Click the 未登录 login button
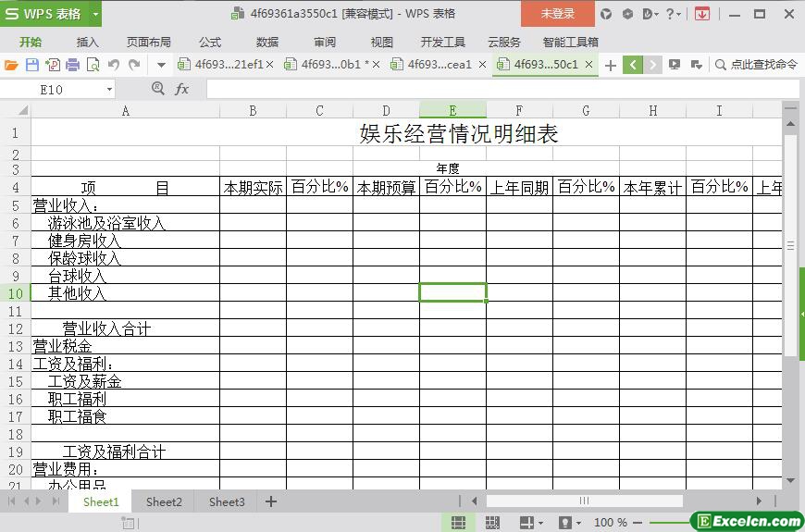The height and width of the screenshot is (532, 805). click(x=558, y=14)
